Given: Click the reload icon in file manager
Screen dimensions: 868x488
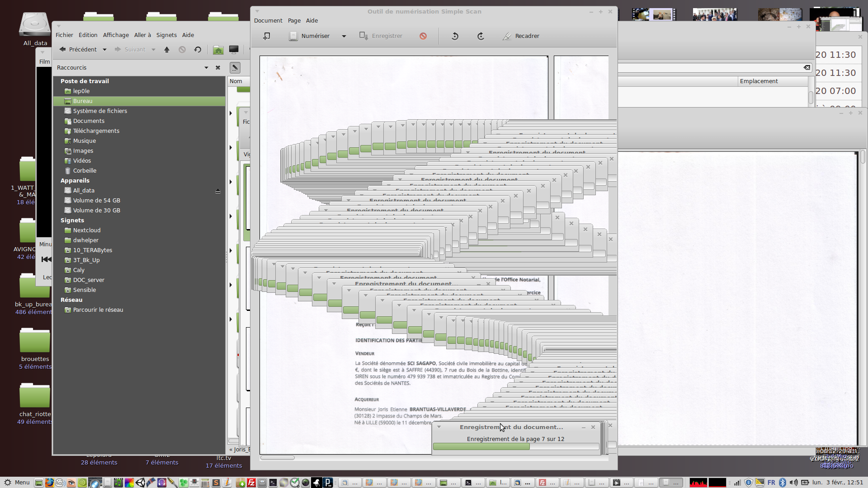Looking at the screenshot, I should tap(198, 50).
